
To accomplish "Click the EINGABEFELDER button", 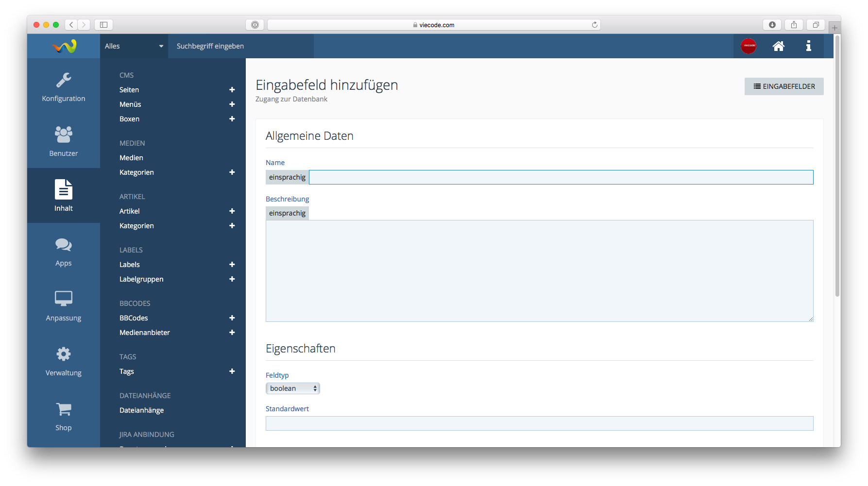I will (x=783, y=86).
